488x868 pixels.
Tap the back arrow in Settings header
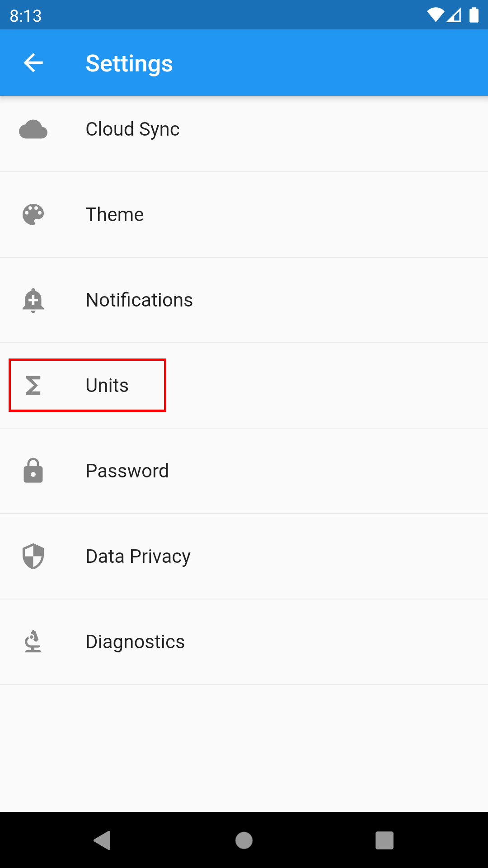coord(33,63)
